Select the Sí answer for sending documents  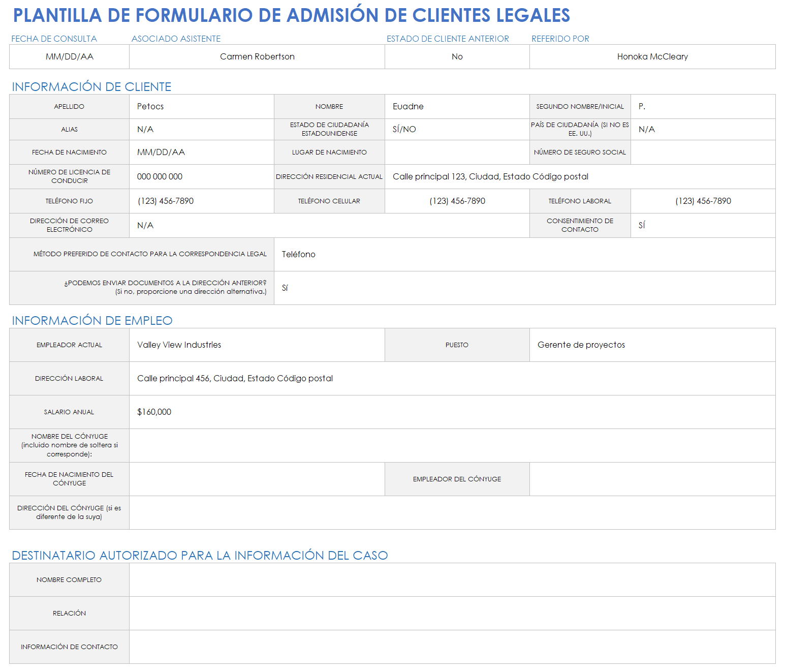point(524,288)
